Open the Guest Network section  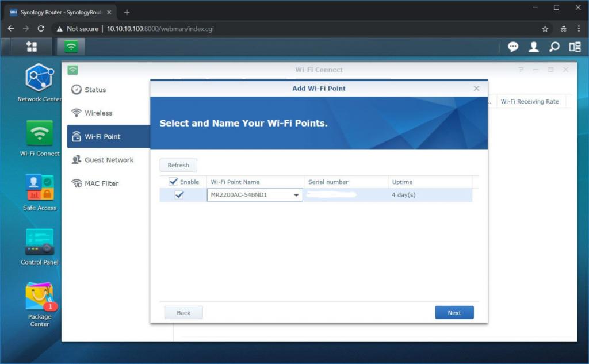(x=108, y=160)
